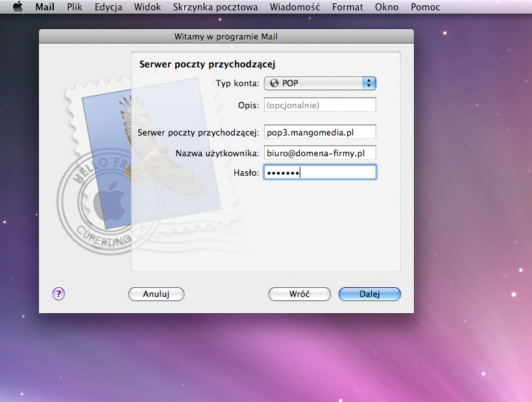Cancel setup with the Anuluj button

(156, 294)
